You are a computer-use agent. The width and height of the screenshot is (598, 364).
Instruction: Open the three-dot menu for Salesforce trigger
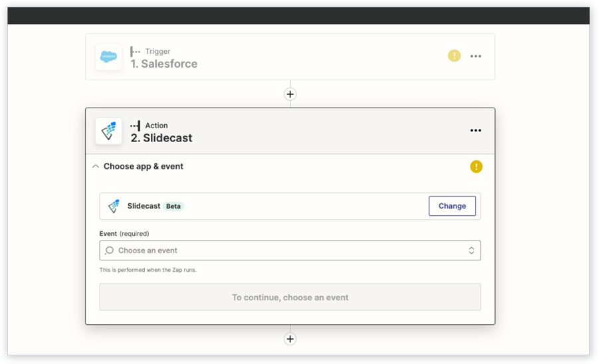(x=476, y=56)
